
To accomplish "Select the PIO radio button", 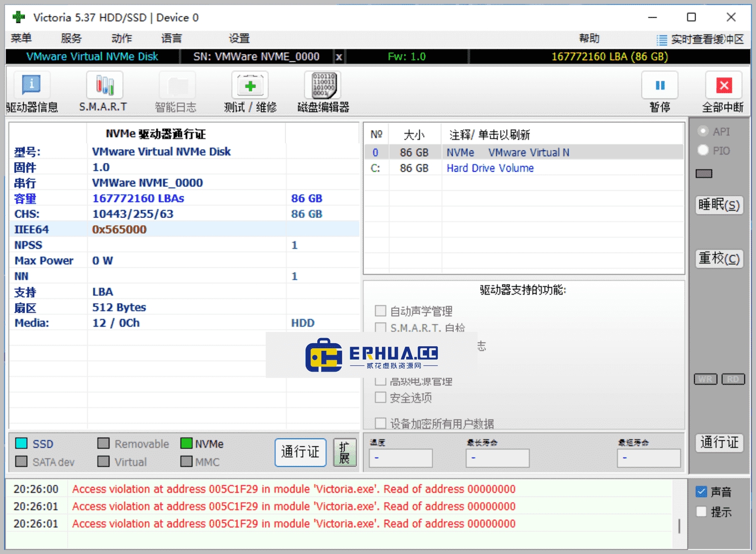I will pos(703,150).
